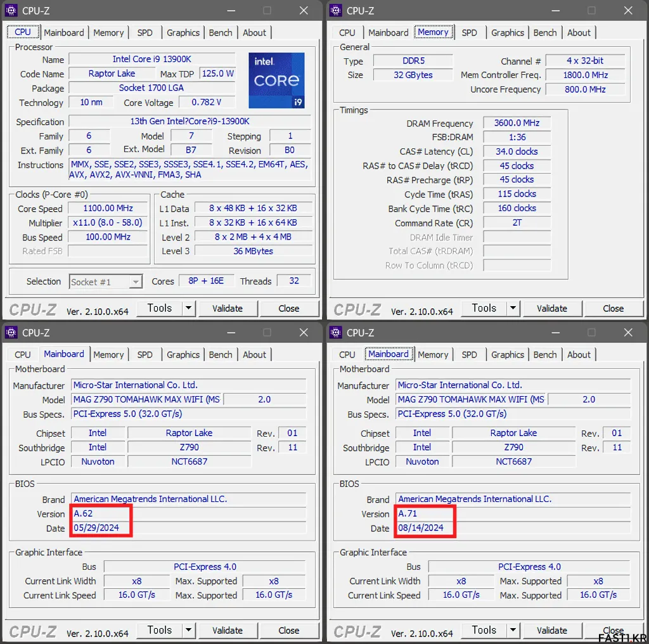Click Close button in top-right Memory window

[x=614, y=309]
